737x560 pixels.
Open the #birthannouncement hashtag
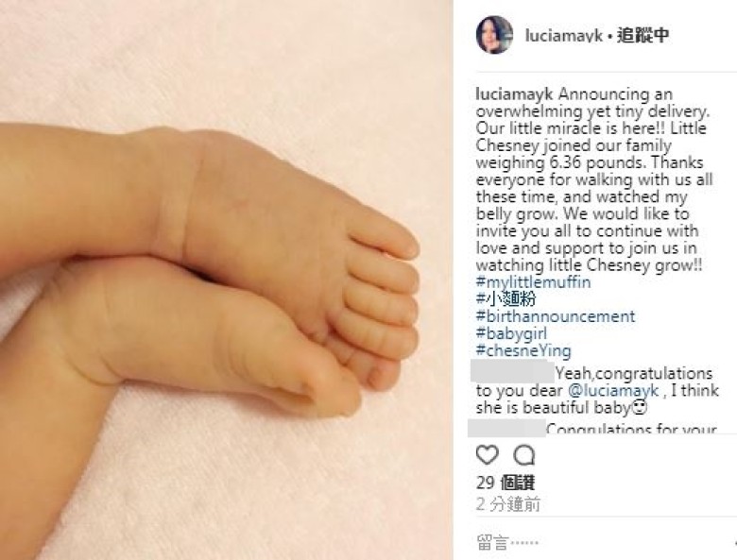tap(555, 316)
